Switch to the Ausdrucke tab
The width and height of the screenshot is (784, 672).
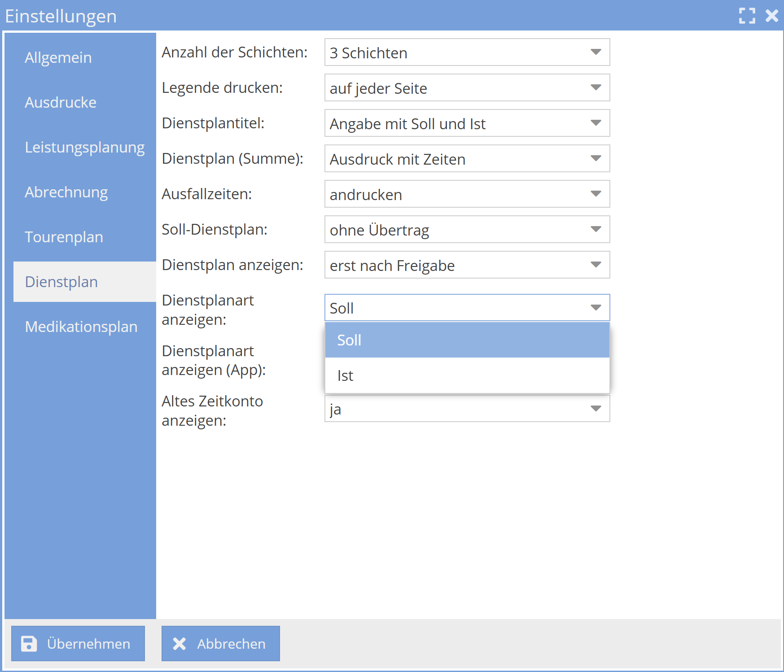click(x=61, y=102)
